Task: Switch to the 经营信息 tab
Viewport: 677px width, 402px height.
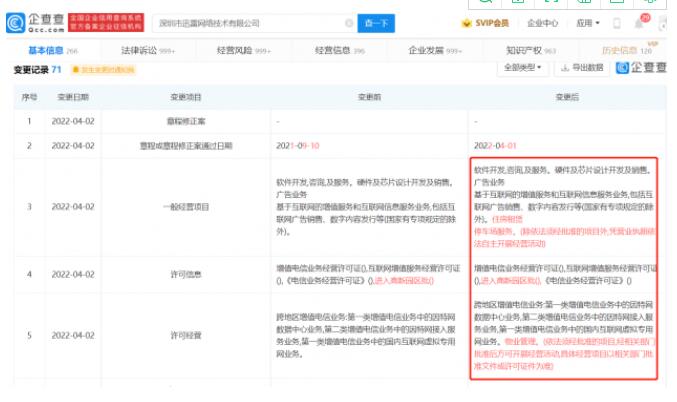Action: click(x=340, y=51)
